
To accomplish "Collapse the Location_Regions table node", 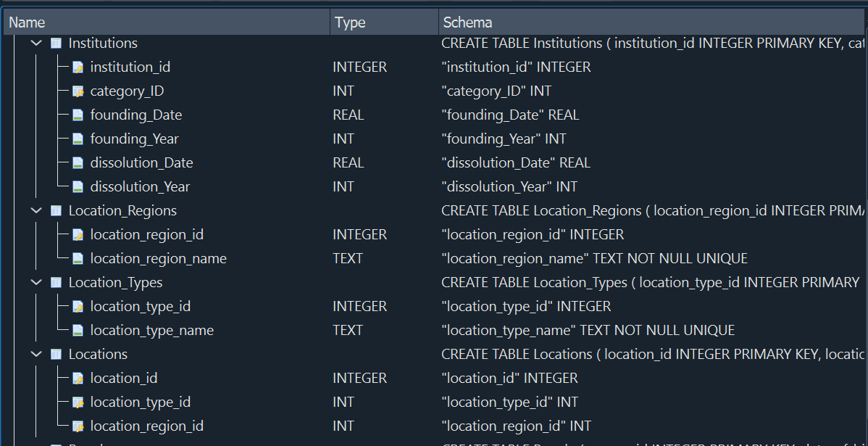I will [36, 210].
